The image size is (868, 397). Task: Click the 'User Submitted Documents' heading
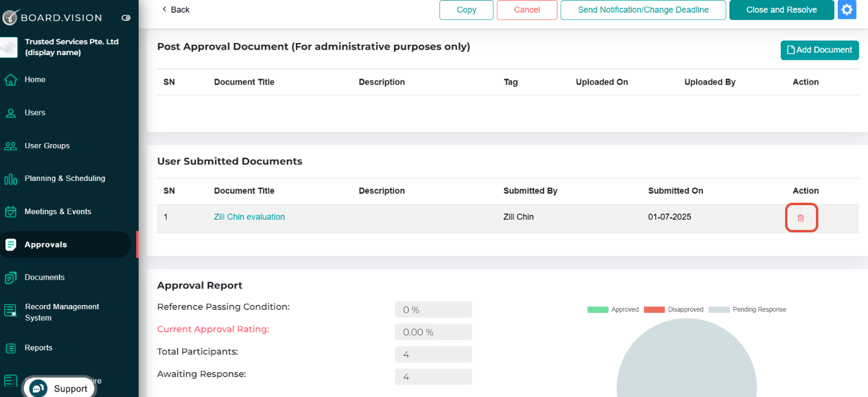coord(229,162)
